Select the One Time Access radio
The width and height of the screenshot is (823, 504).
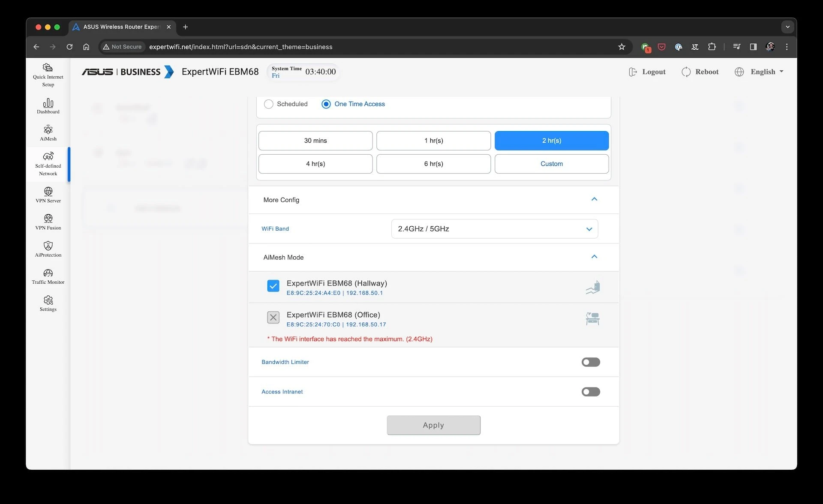point(326,104)
